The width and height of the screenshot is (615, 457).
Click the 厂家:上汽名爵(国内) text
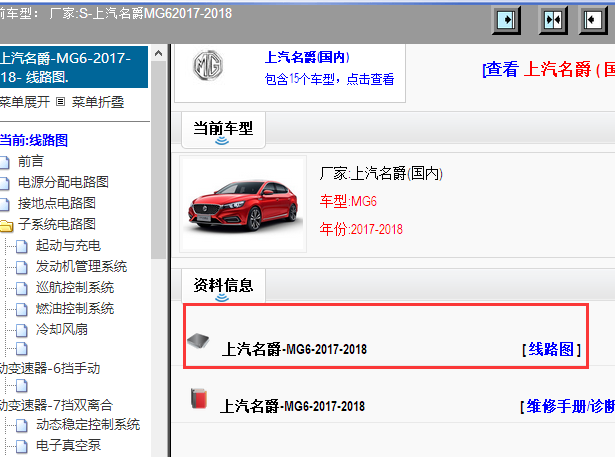381,173
